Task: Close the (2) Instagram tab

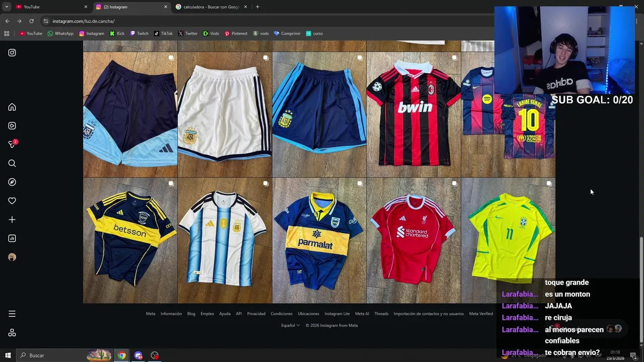Action: pyautogui.click(x=166, y=7)
